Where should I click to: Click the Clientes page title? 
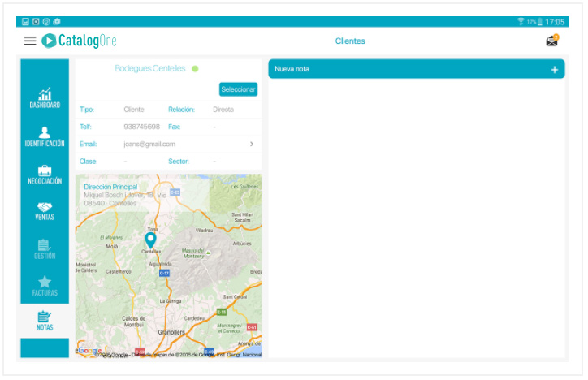350,41
